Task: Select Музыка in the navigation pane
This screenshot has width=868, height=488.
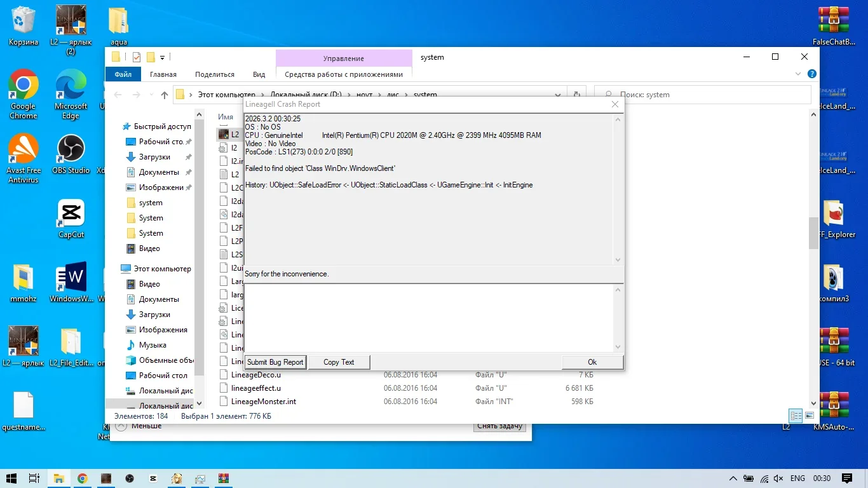Action: (x=153, y=345)
